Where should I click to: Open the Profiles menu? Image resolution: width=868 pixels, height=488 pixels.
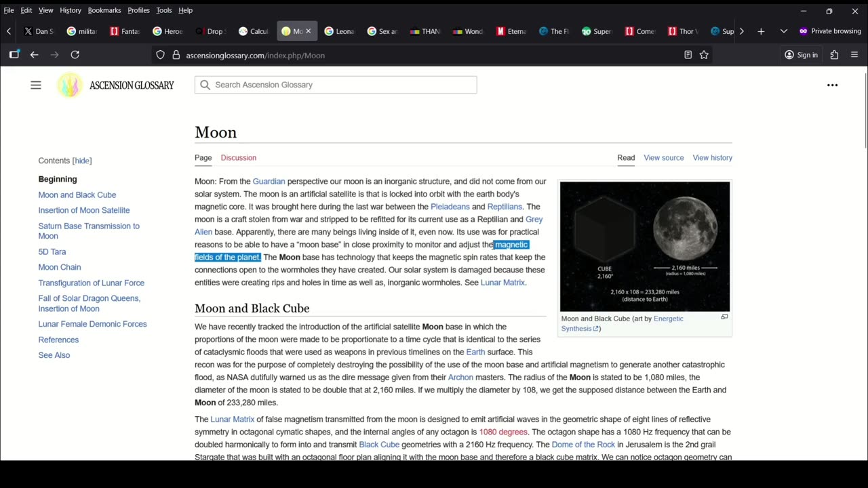click(138, 10)
